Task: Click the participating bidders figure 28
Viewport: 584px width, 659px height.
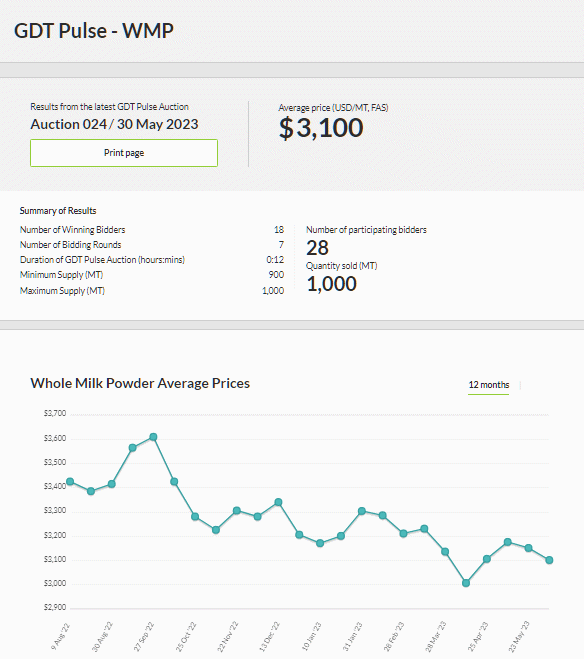Action: (317, 248)
